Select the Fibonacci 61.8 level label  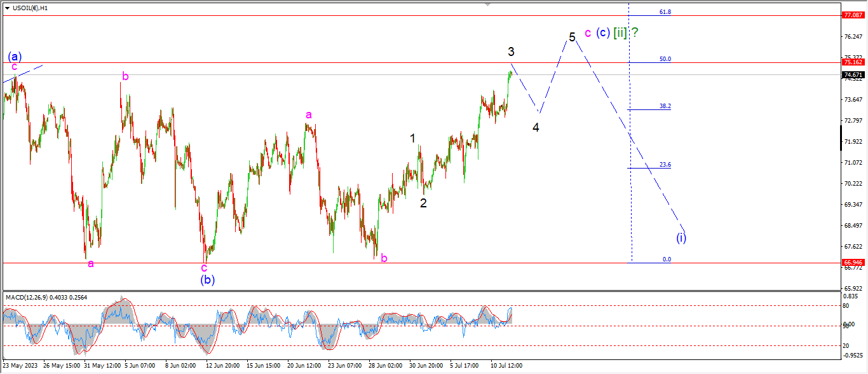(x=665, y=11)
